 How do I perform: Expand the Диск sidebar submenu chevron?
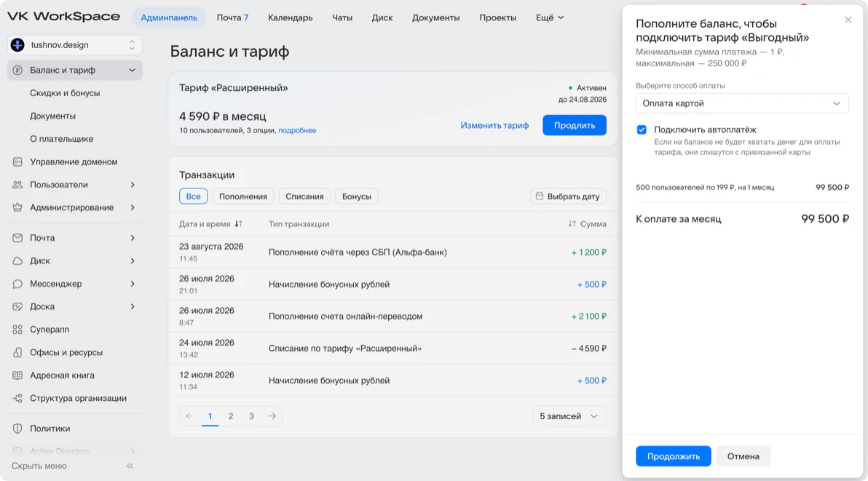(133, 261)
